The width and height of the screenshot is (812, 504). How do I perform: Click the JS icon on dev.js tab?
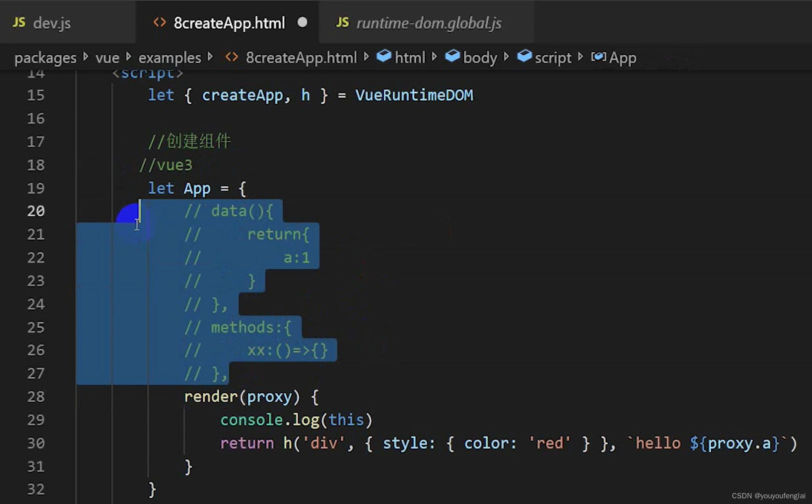pyautogui.click(x=19, y=22)
